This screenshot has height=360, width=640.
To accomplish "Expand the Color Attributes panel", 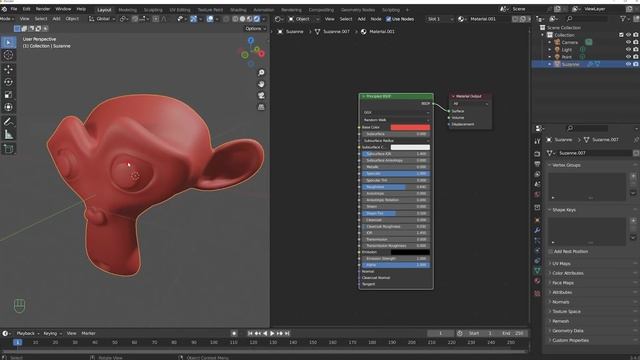I will click(x=567, y=273).
